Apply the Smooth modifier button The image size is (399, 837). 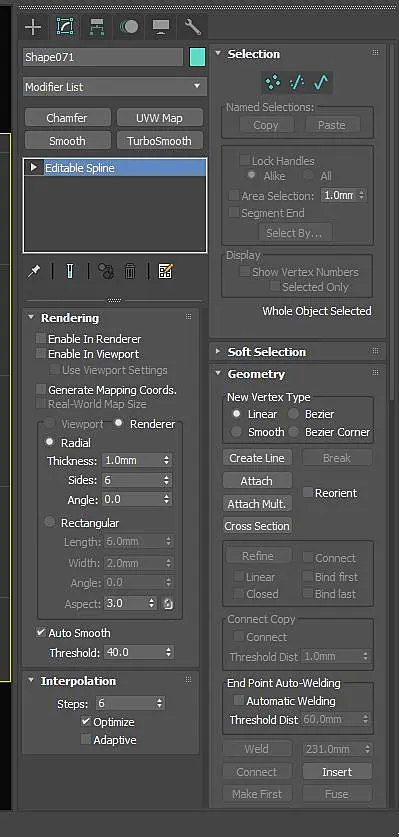point(67,141)
